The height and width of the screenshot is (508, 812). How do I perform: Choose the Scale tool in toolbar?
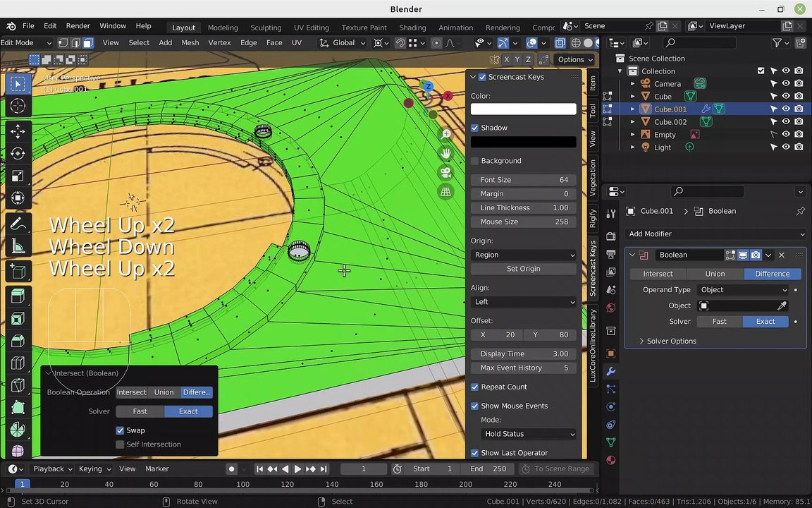18,176
